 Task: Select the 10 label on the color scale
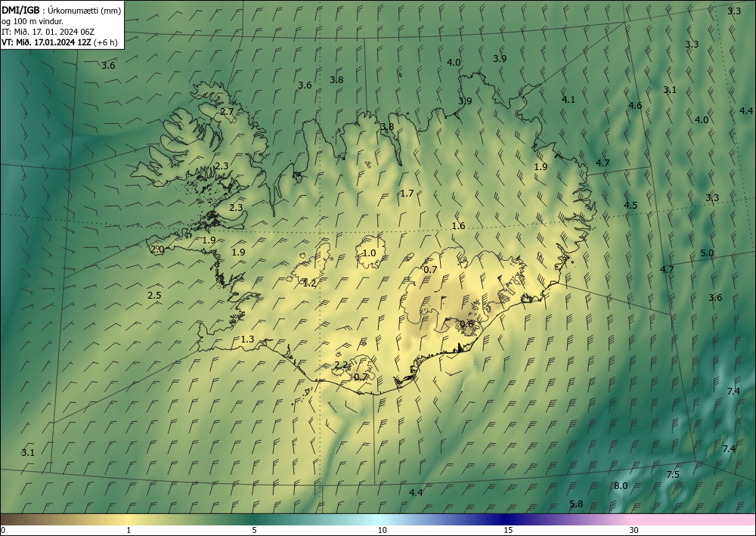(x=382, y=530)
